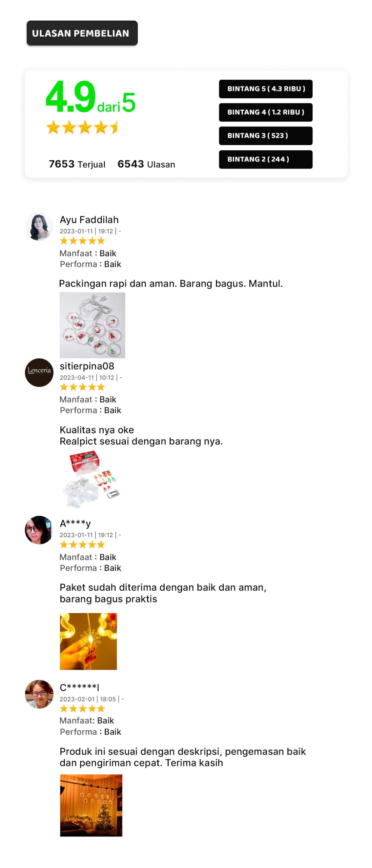Image resolution: width=372 pixels, height=868 pixels.
Task: Click the overall 4.9 star rating icons
Action: point(82,127)
